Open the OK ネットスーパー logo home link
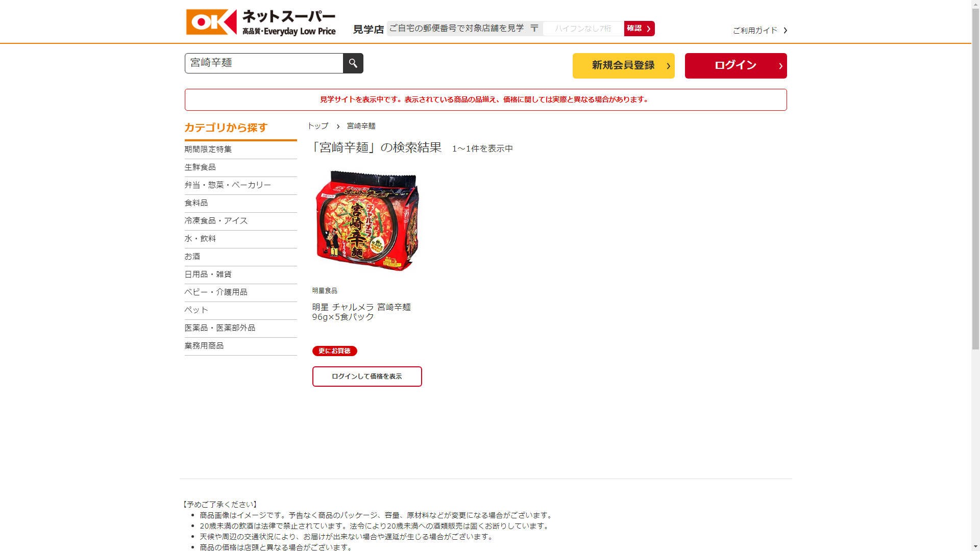Screen dimensions: 980x551 point(261,22)
